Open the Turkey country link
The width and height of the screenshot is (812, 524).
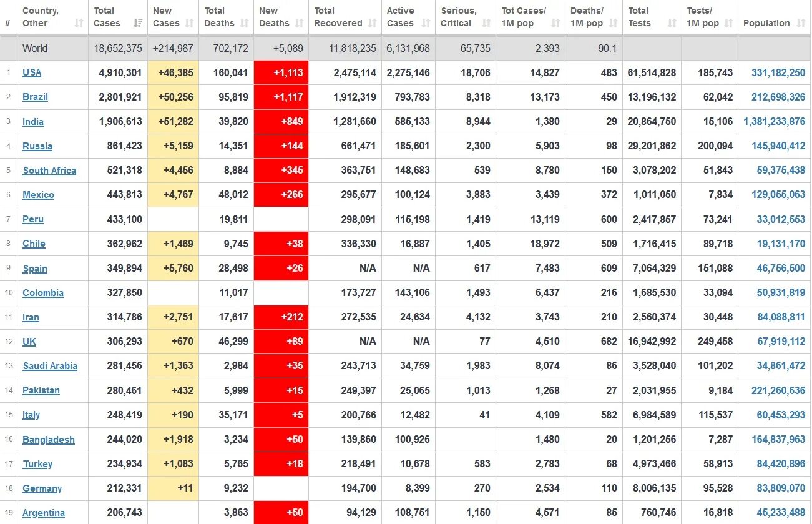tap(37, 464)
